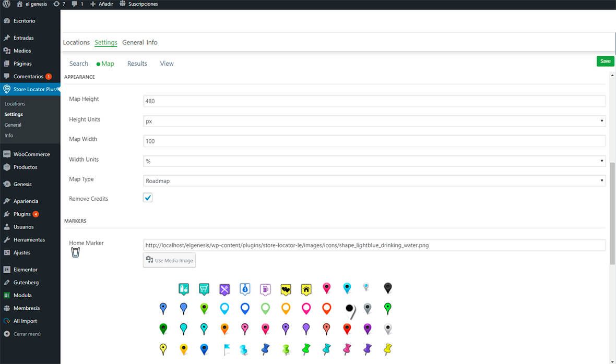Open the Width Units dropdown

(x=374, y=161)
